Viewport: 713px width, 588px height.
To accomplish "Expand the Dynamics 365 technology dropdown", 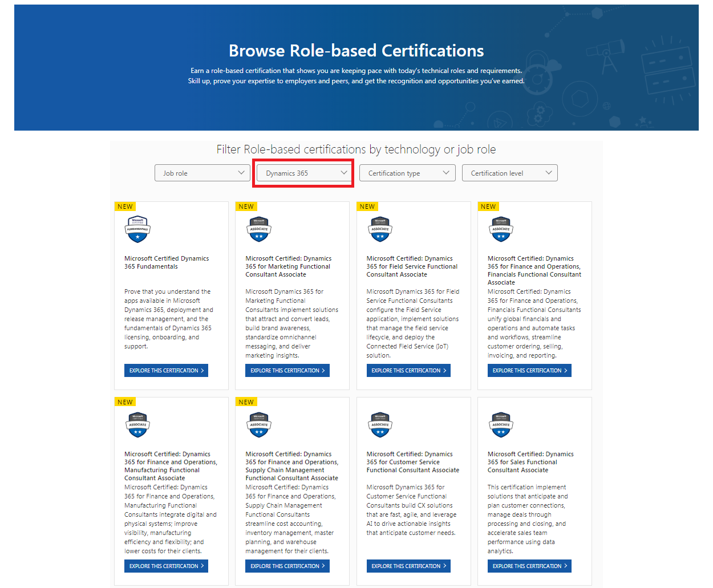I will point(305,173).
